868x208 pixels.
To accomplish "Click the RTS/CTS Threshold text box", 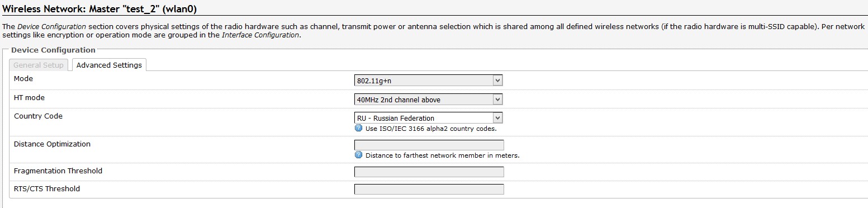I will pos(429,190).
